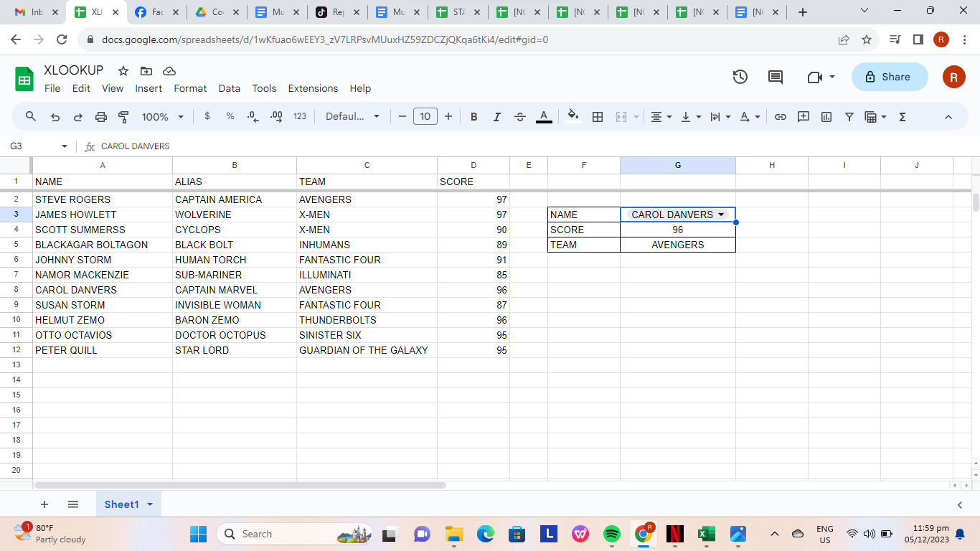The height and width of the screenshot is (551, 980).
Task: Open the Default font dropdown
Action: pyautogui.click(x=352, y=116)
